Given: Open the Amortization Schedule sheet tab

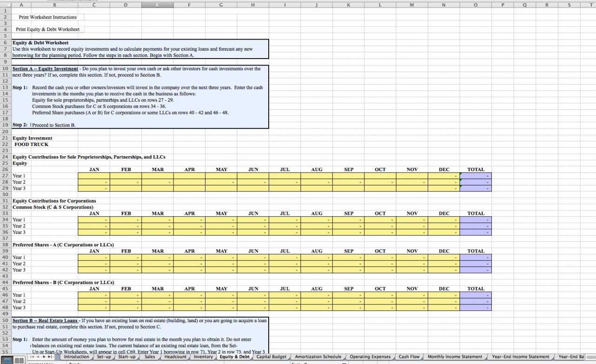Looking at the screenshot, I should 318,357.
